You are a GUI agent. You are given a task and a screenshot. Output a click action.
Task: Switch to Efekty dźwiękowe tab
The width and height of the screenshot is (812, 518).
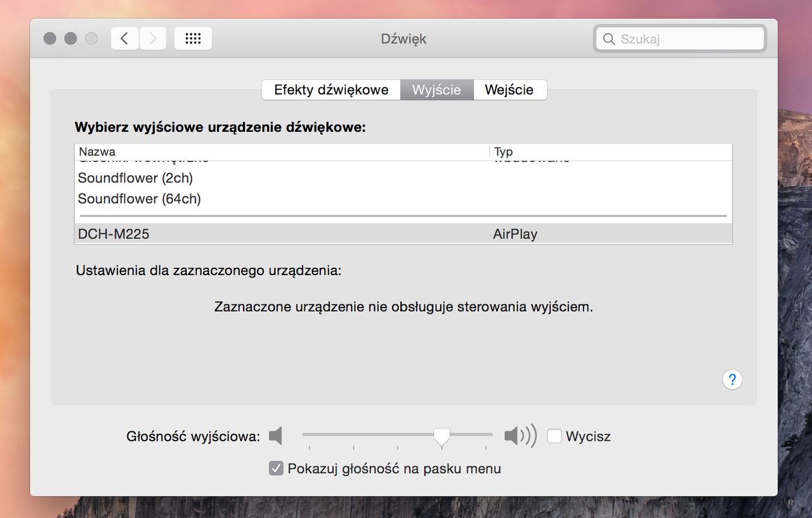tap(331, 90)
